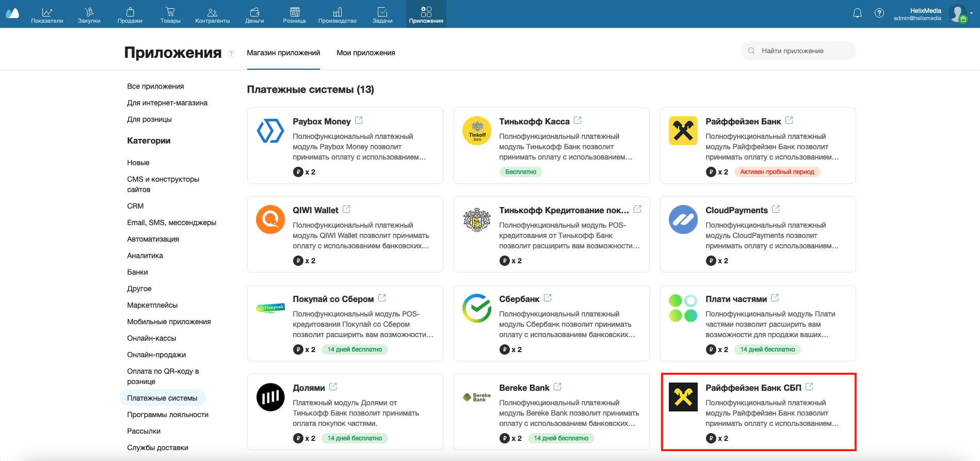
Task: Select the Приложения section in the top bar
Action: [426, 15]
